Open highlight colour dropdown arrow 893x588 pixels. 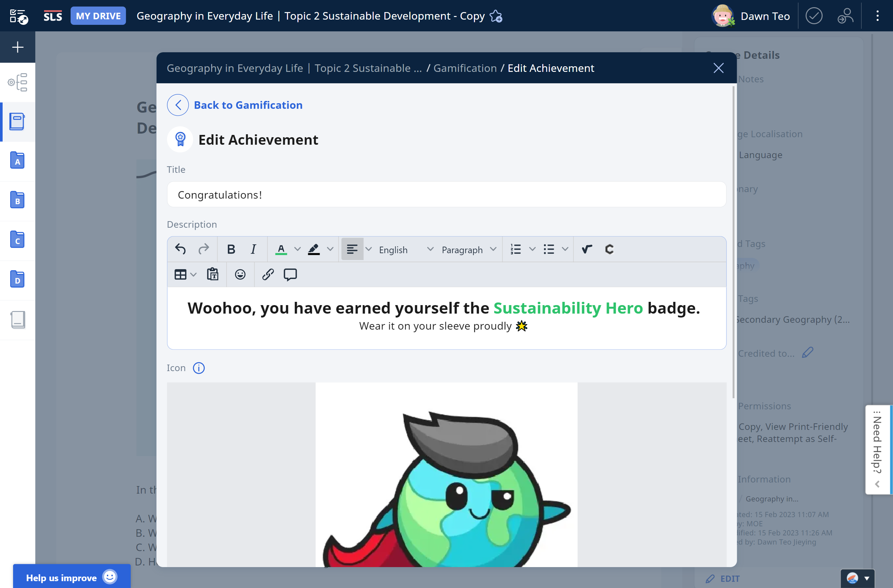330,249
